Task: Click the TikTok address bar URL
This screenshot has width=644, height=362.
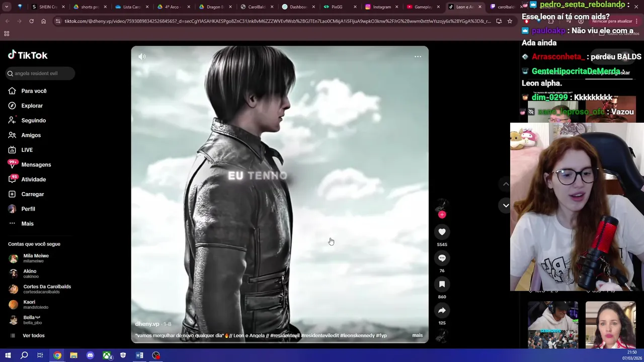Action: 277,21
